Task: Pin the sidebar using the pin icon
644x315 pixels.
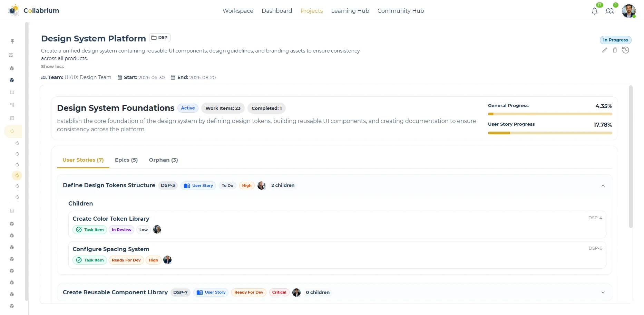Action: 12,41
